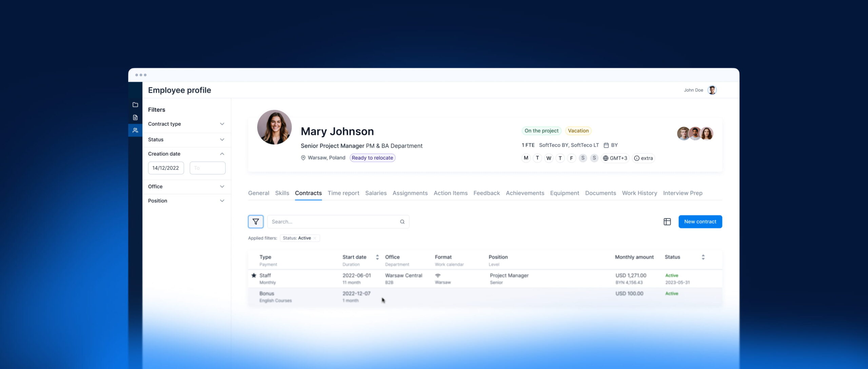Click the creation date To field

[208, 168]
